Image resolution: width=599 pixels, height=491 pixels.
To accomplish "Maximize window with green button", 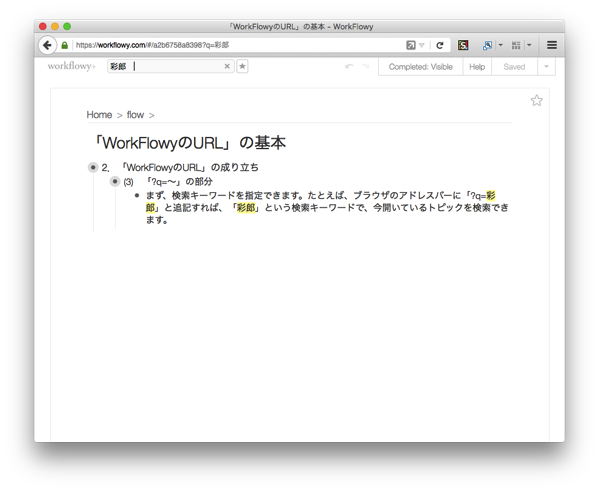I will pos(67,26).
